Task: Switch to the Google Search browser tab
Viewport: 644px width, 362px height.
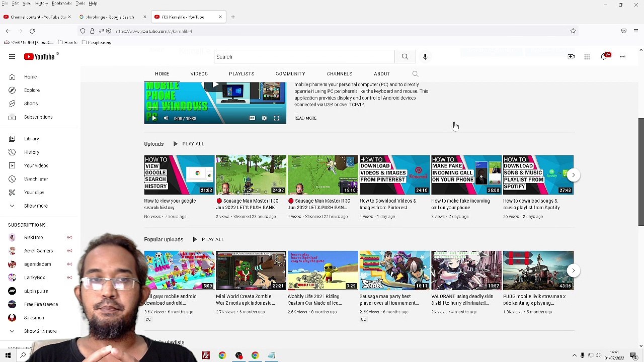Action: pos(113,17)
